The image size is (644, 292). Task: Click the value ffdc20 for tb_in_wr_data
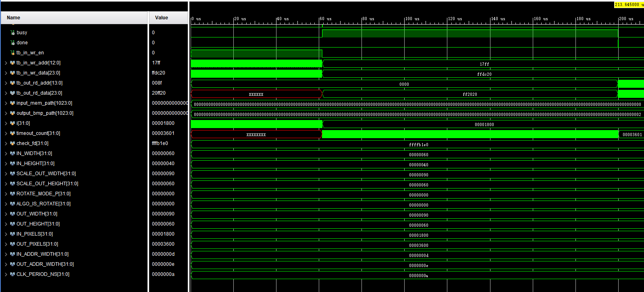[x=158, y=73]
